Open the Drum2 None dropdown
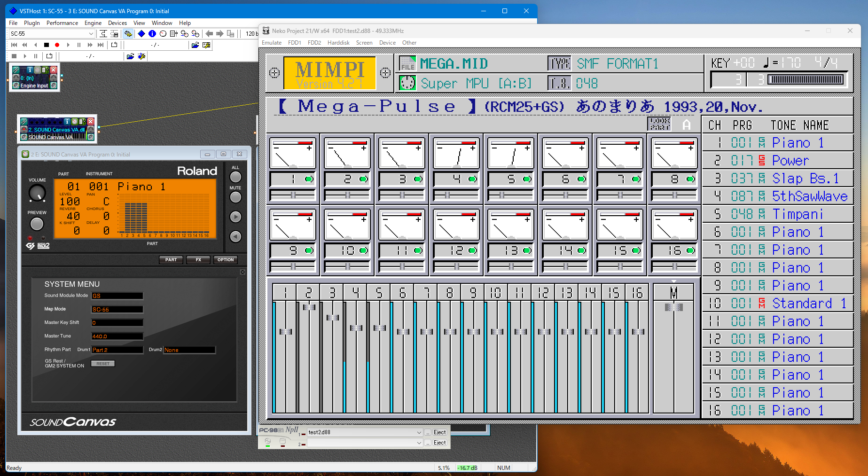This screenshot has height=476, width=868. 189,350
